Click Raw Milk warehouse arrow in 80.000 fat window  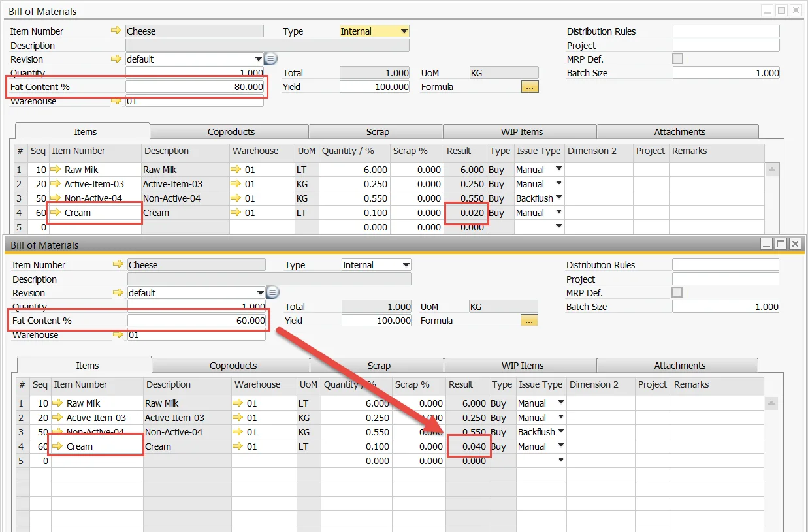click(236, 170)
